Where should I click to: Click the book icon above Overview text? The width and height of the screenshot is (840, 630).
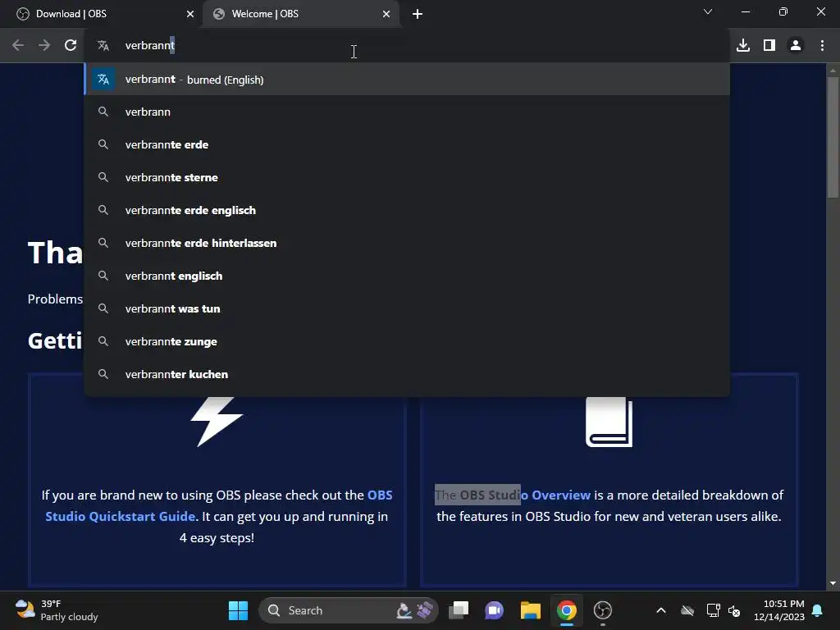609,422
